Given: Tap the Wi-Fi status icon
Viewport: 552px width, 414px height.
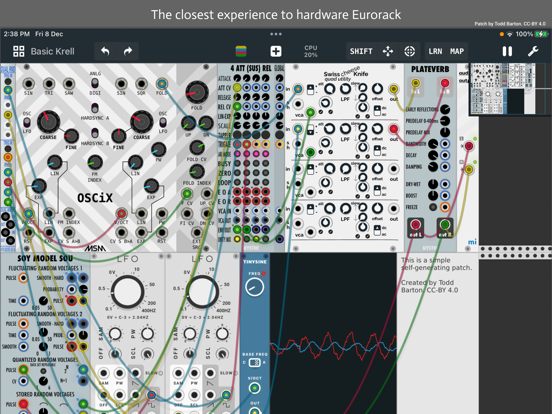Looking at the screenshot, I should [x=509, y=34].
